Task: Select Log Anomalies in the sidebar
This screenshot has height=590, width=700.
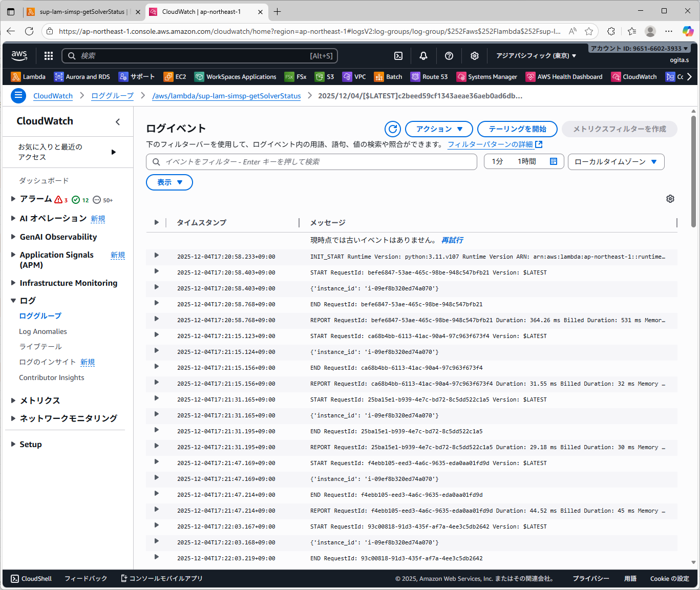Action: pyautogui.click(x=43, y=331)
